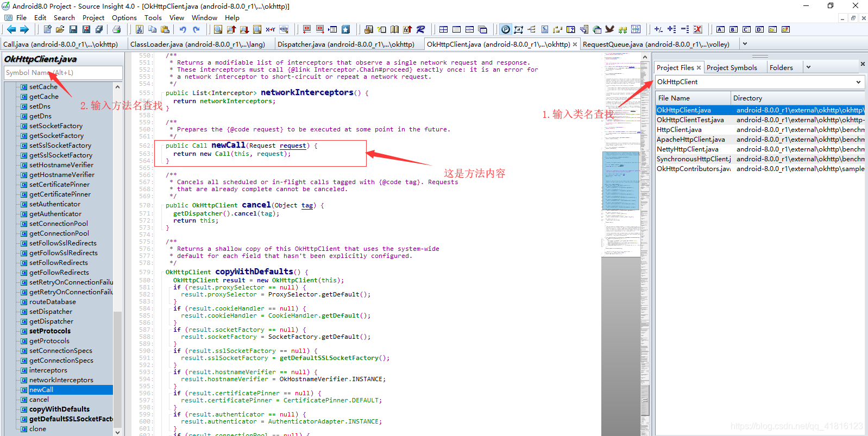Image resolution: width=868 pixels, height=436 pixels.
Task: Click symbol list scroll-up arrow
Action: [x=117, y=87]
